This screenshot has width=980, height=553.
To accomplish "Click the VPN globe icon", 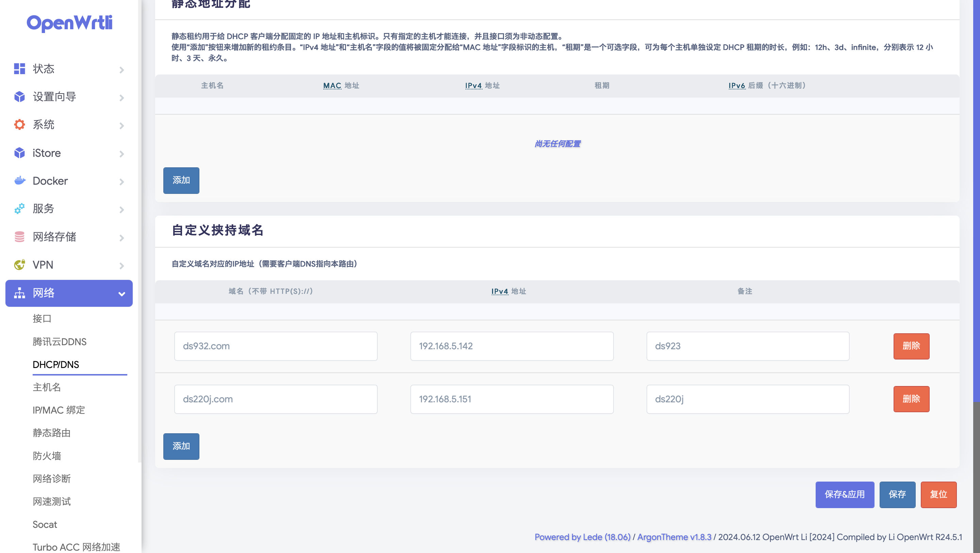I will [x=19, y=265].
